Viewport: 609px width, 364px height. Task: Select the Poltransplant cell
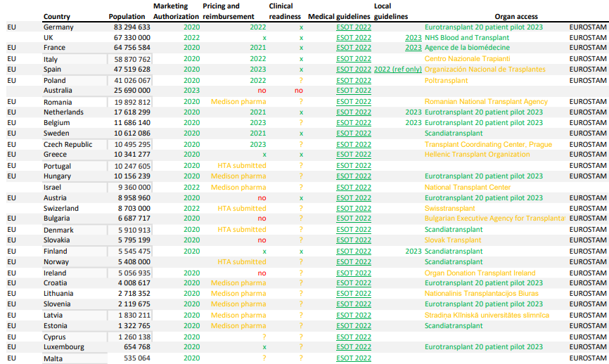[446, 81]
